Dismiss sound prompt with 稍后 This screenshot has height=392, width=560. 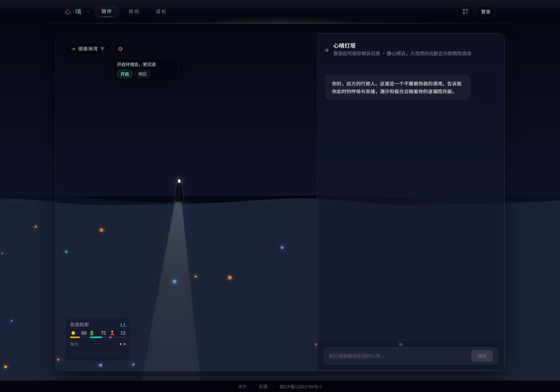(x=143, y=74)
